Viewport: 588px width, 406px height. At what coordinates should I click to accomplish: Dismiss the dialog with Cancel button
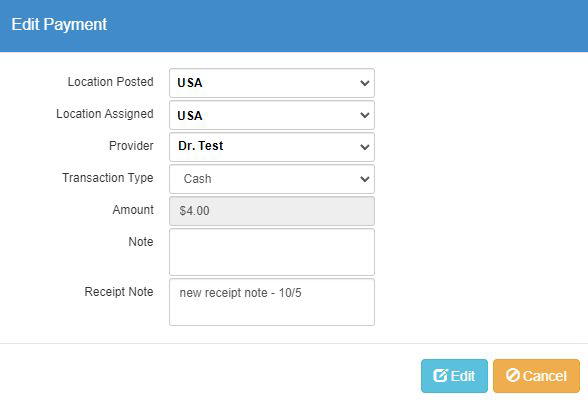coord(536,376)
